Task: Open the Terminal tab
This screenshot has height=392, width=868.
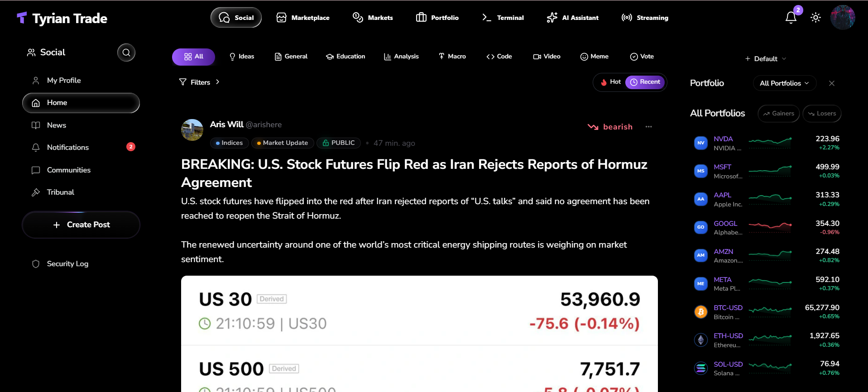Action: pyautogui.click(x=503, y=18)
